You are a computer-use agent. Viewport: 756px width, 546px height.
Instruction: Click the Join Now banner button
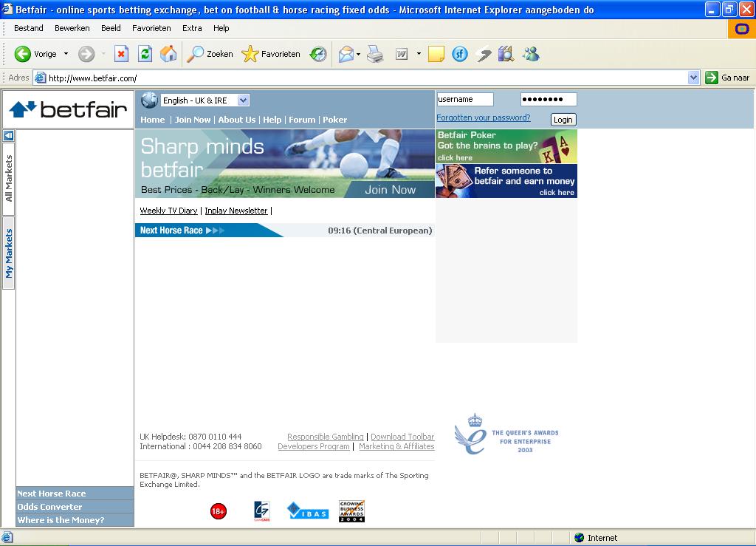(x=390, y=190)
